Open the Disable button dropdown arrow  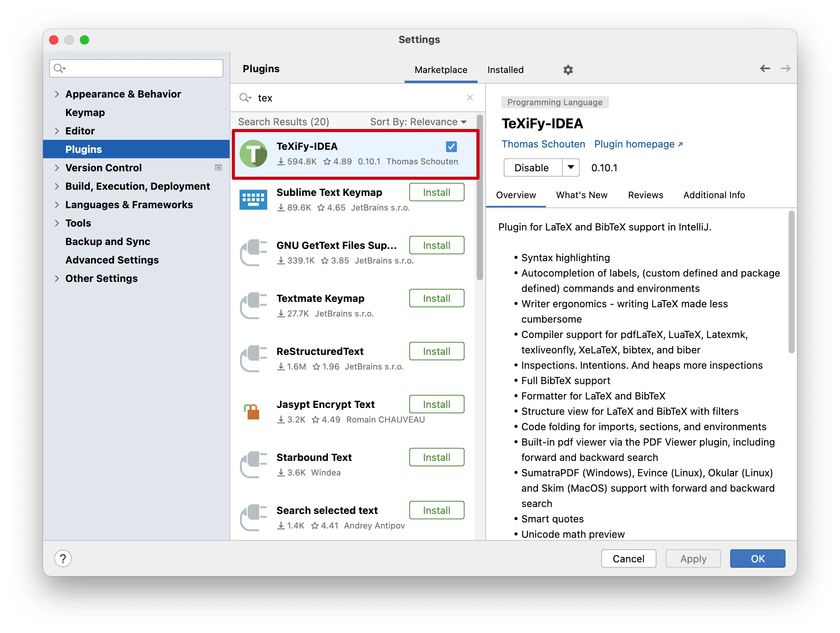click(571, 167)
